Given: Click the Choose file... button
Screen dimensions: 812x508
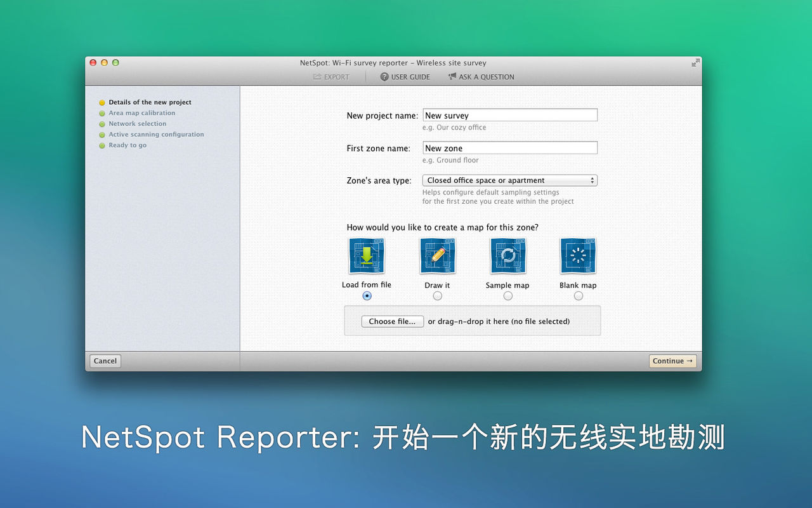Looking at the screenshot, I should [x=393, y=321].
